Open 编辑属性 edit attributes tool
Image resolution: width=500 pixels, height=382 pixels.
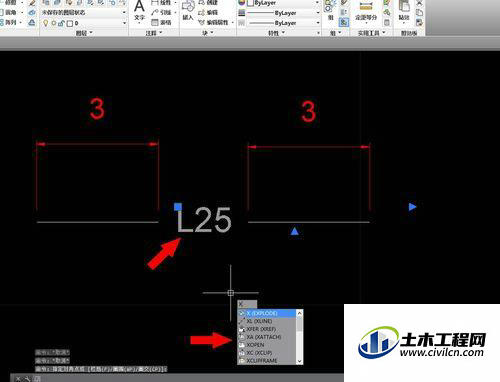click(213, 22)
